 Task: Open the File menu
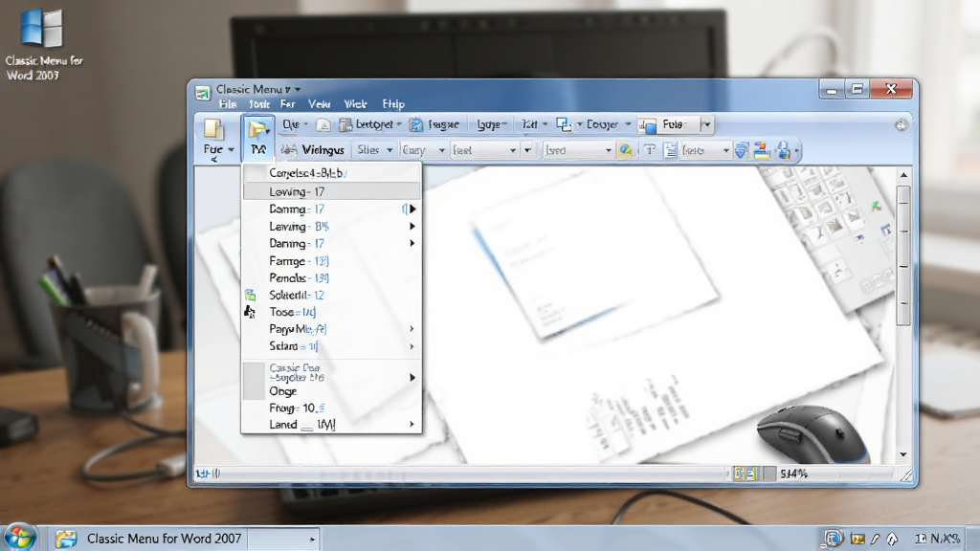click(228, 103)
